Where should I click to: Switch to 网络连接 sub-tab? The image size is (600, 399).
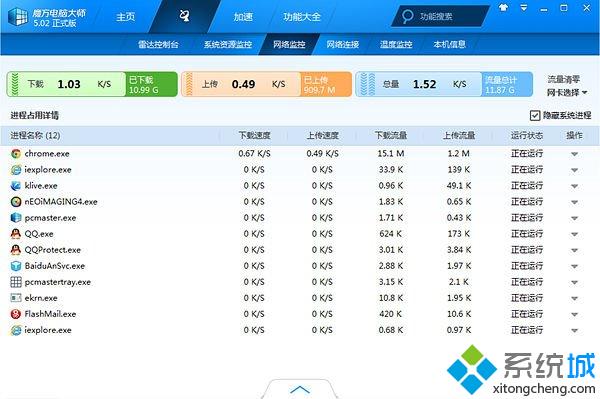coord(343,44)
